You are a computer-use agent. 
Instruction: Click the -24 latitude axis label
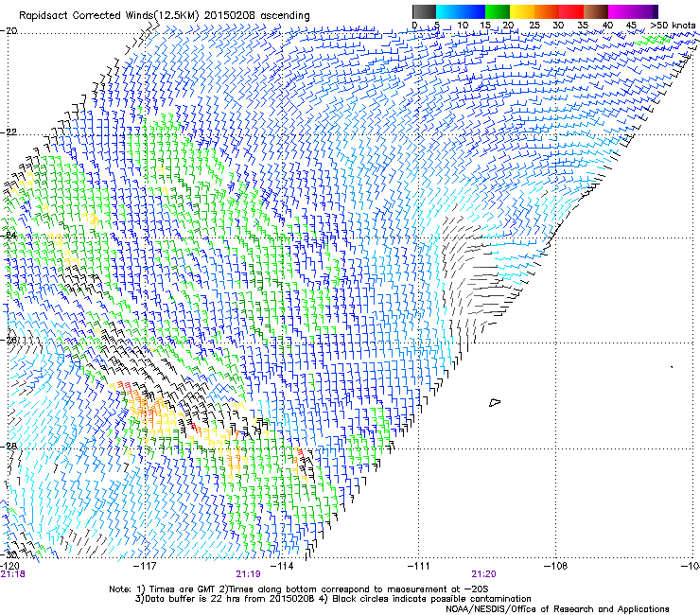9,236
